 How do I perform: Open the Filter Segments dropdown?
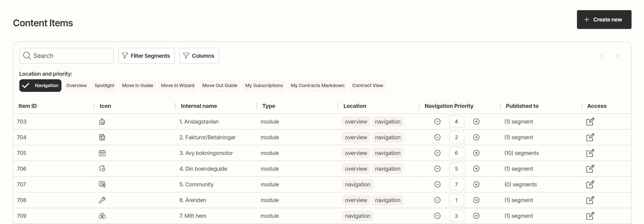pos(146,56)
